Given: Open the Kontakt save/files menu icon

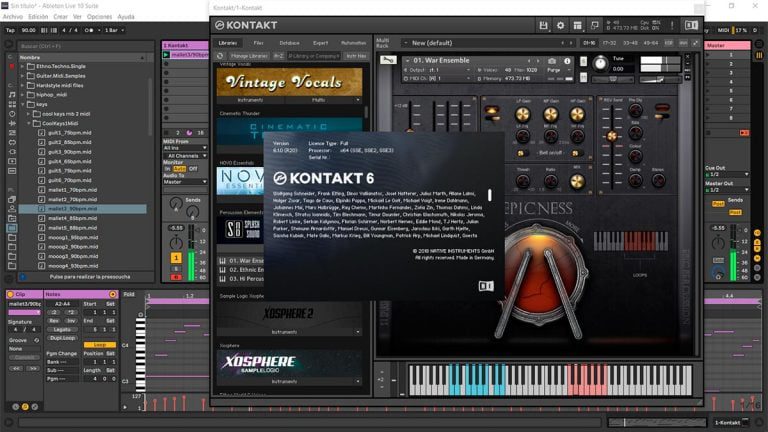Looking at the screenshot, I should 543,25.
